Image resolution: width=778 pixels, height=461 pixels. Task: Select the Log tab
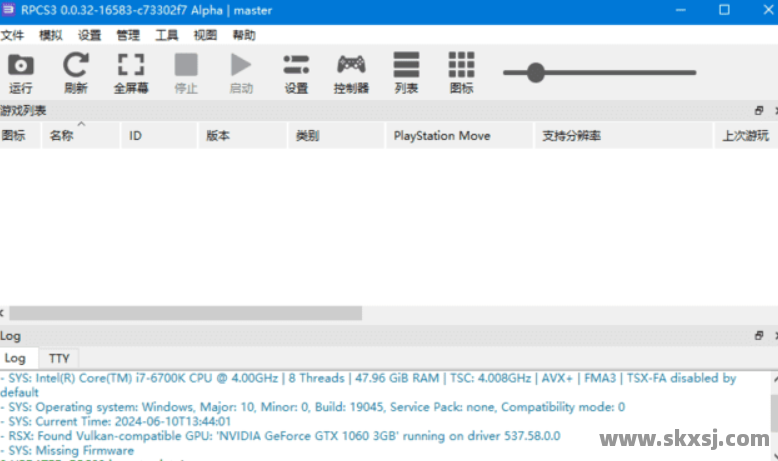15,358
